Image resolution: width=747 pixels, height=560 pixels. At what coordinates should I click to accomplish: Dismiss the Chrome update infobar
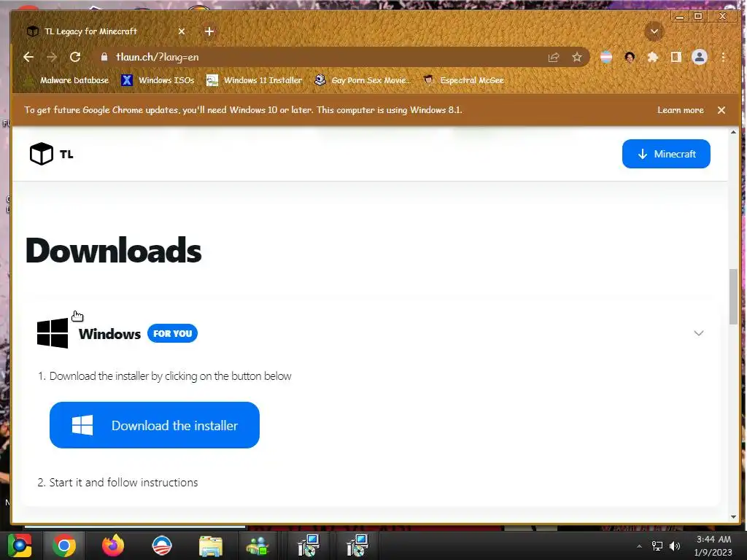721,110
